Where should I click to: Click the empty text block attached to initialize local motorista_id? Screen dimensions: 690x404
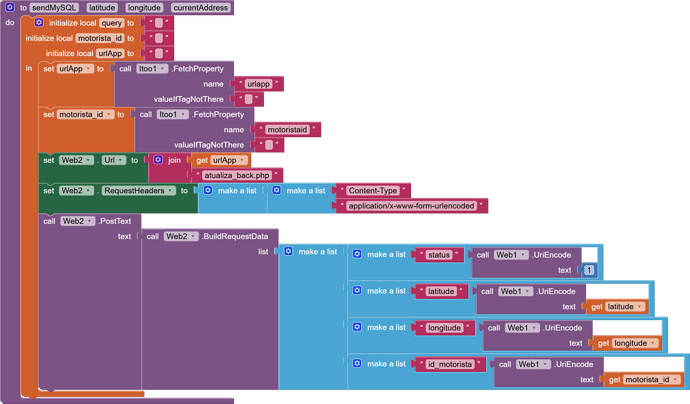pos(159,38)
